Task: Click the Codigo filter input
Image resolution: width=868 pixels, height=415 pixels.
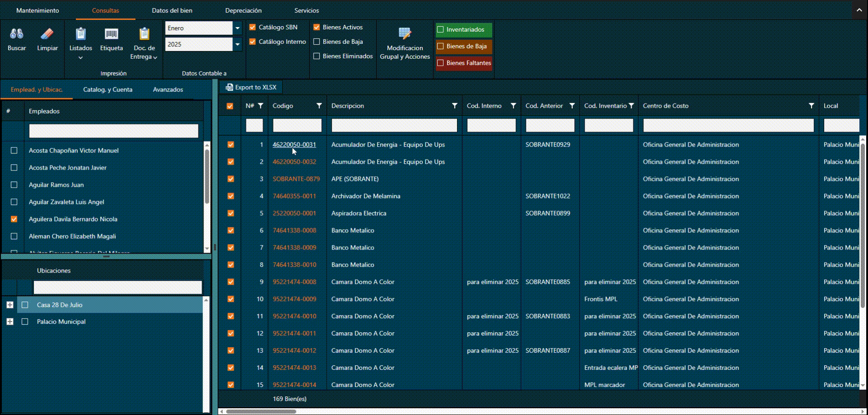Action: coord(297,125)
